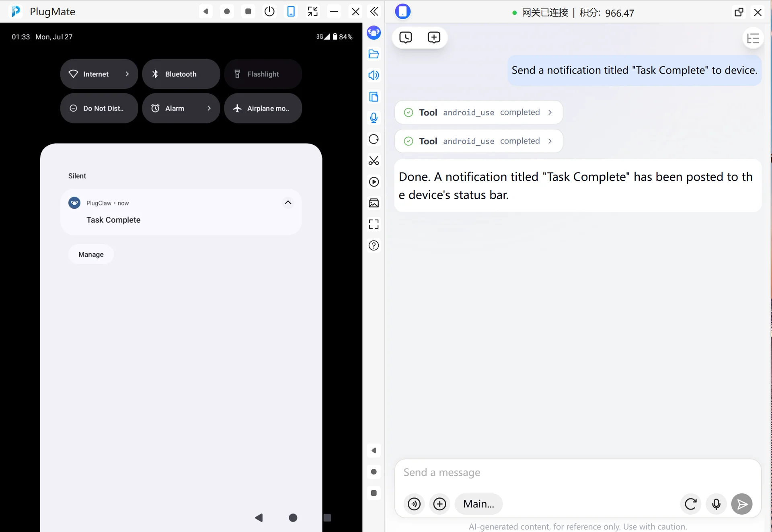
Task: Pop out the chat panel window icon
Action: tap(739, 12)
